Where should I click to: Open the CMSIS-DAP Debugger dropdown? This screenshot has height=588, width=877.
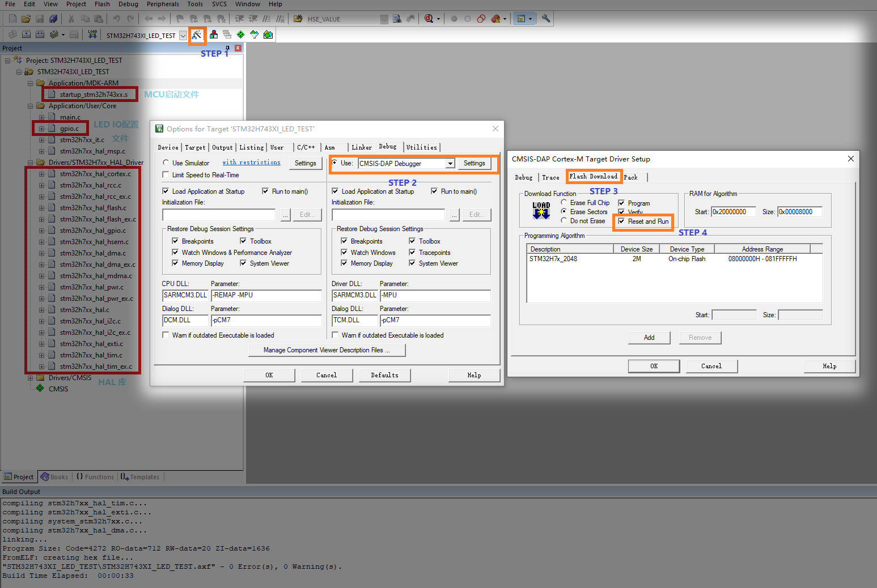pos(450,164)
